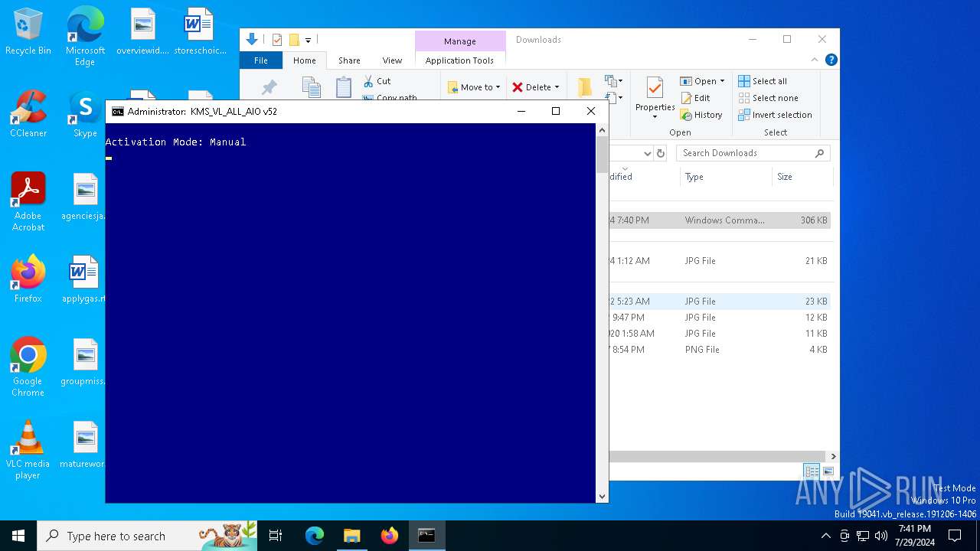980x551 pixels.
Task: Switch to the View ribbon tab
Action: pyautogui.click(x=392, y=60)
